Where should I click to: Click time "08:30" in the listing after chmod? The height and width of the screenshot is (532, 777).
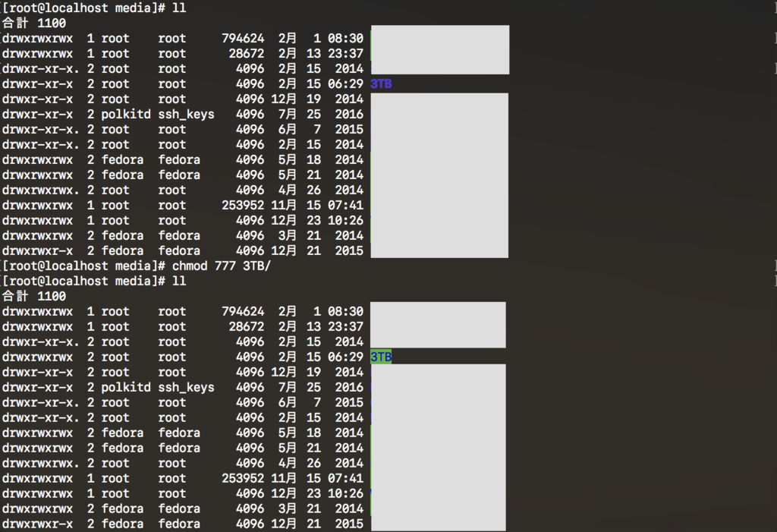pos(345,311)
